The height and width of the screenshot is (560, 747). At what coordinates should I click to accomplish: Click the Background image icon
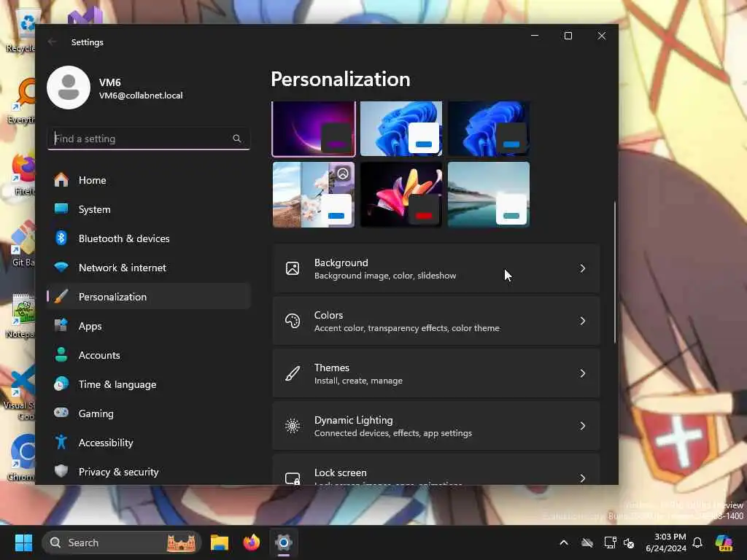click(x=293, y=268)
